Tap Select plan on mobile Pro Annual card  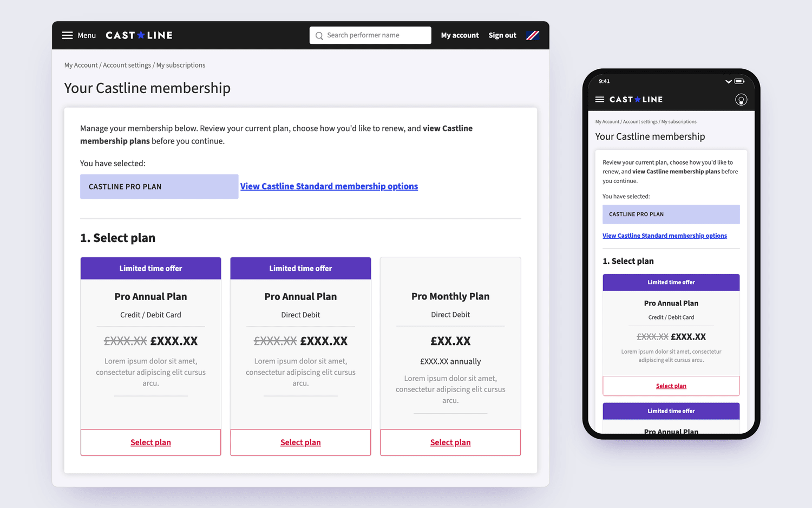point(671,386)
